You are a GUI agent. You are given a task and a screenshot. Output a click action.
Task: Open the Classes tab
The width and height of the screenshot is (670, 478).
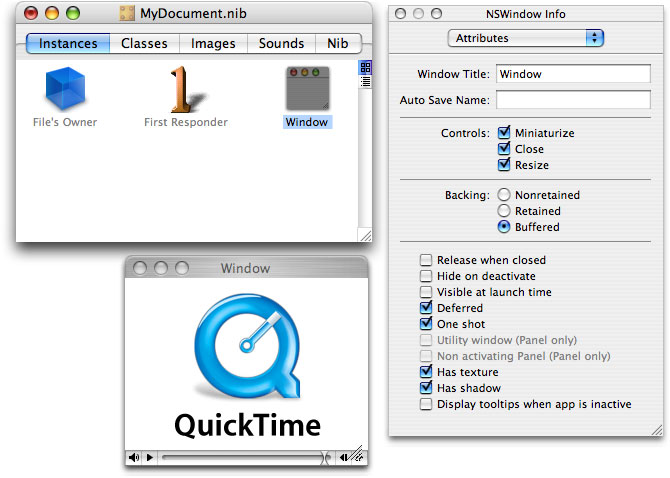coord(144,44)
